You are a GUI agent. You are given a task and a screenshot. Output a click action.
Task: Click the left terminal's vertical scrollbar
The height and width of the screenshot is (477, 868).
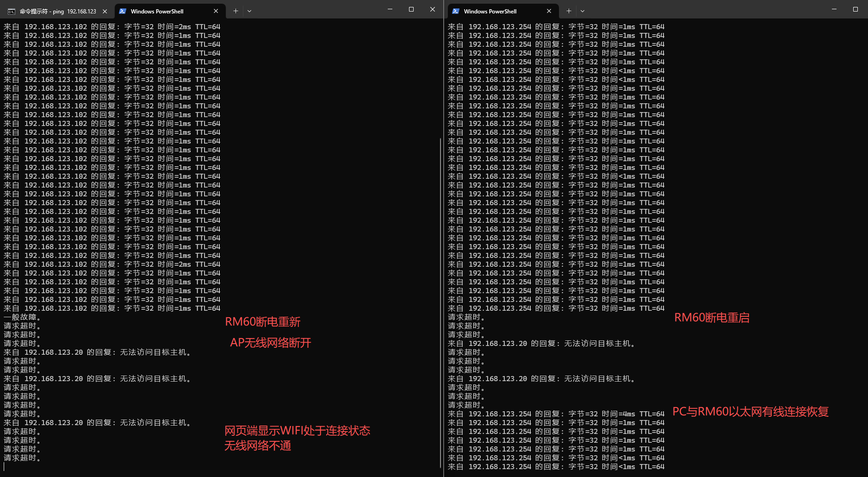440,301
